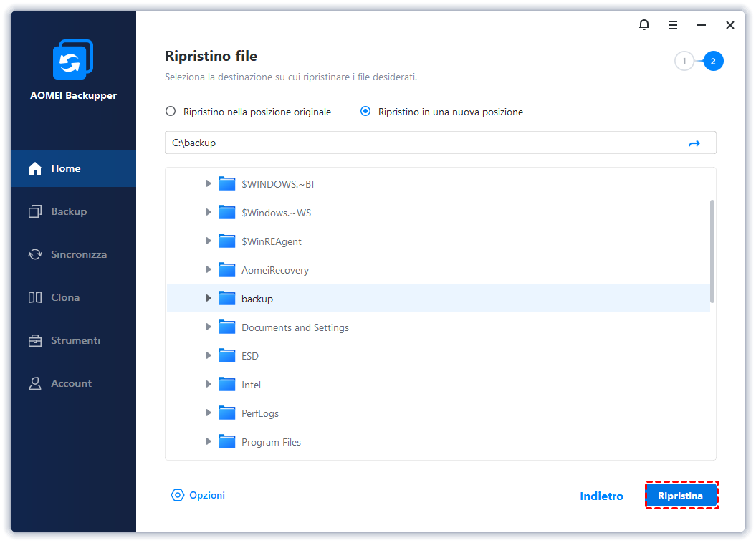Image resolution: width=756 pixels, height=543 pixels.
Task: Close the AOMEI Backupper window
Action: pos(730,25)
